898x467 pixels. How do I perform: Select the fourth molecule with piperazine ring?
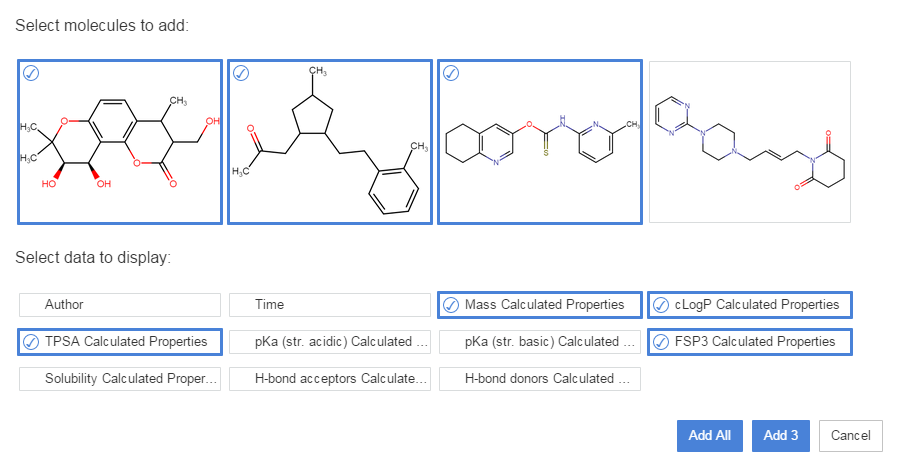pos(749,142)
